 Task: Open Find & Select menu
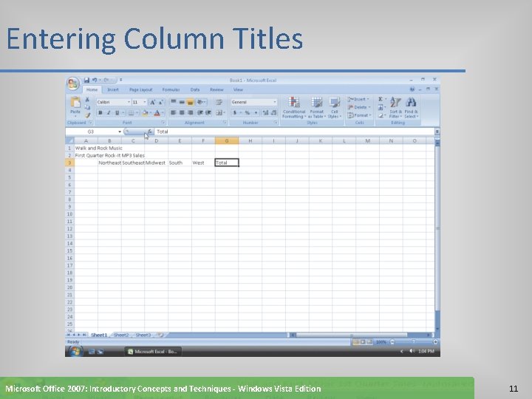coord(411,108)
